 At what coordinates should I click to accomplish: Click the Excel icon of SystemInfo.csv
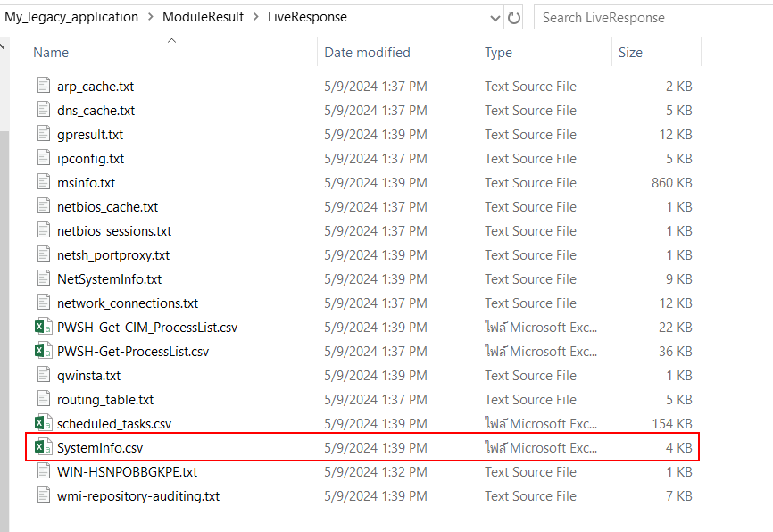coord(42,448)
